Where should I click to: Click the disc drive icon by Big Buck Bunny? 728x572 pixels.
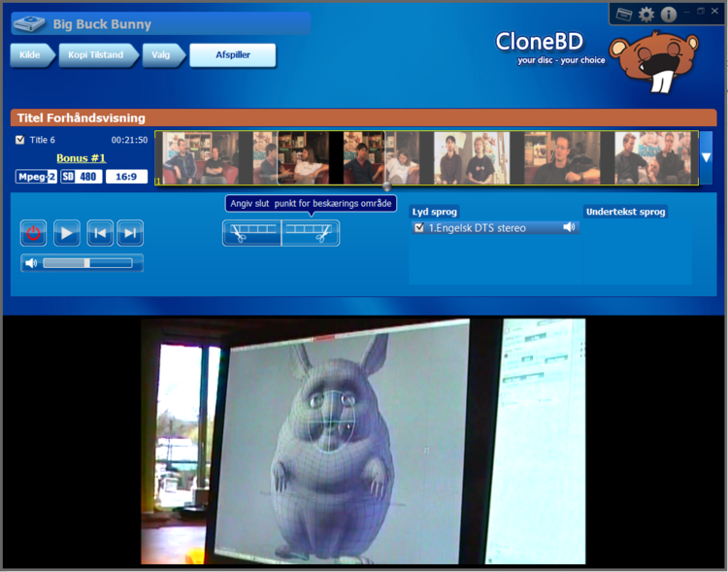(29, 23)
